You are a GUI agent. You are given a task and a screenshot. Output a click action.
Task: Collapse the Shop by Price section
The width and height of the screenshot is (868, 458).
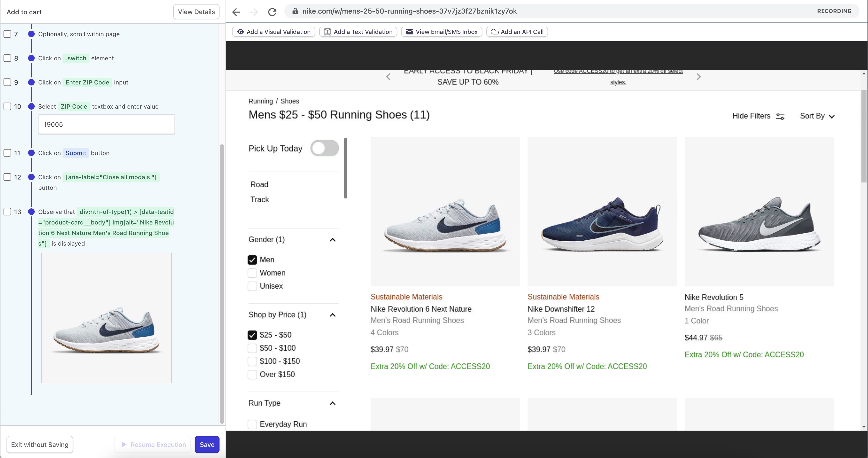(x=332, y=315)
